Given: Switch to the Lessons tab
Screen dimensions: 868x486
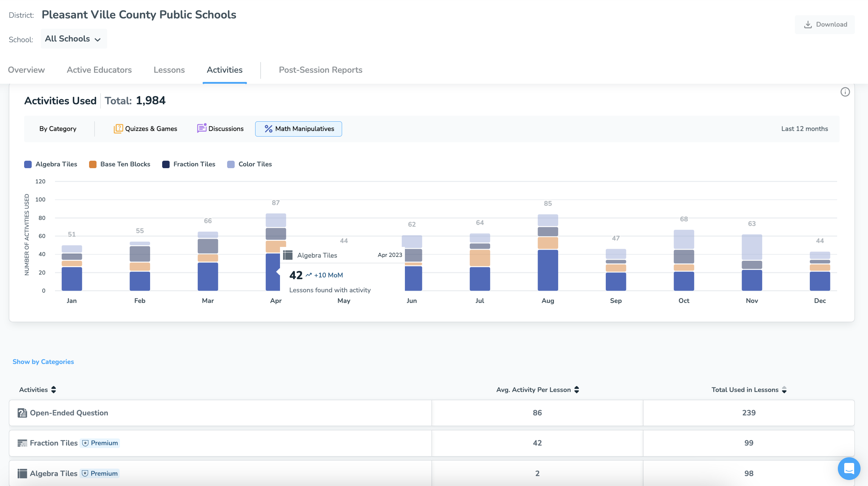Looking at the screenshot, I should 169,70.
